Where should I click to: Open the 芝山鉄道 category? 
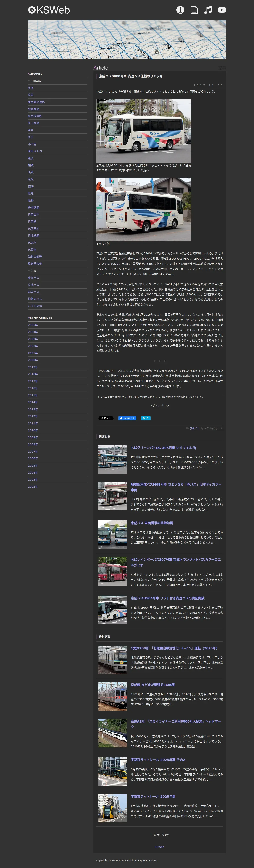tap(34, 123)
